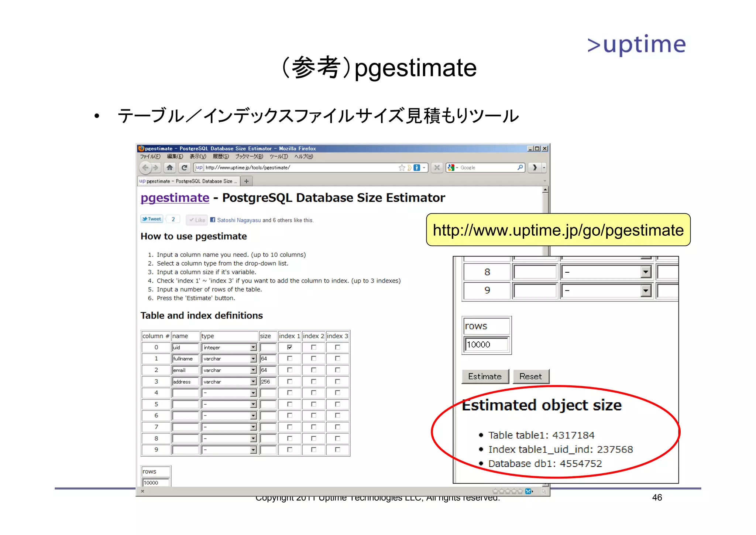Open the ファイル(F) menu

(150, 157)
